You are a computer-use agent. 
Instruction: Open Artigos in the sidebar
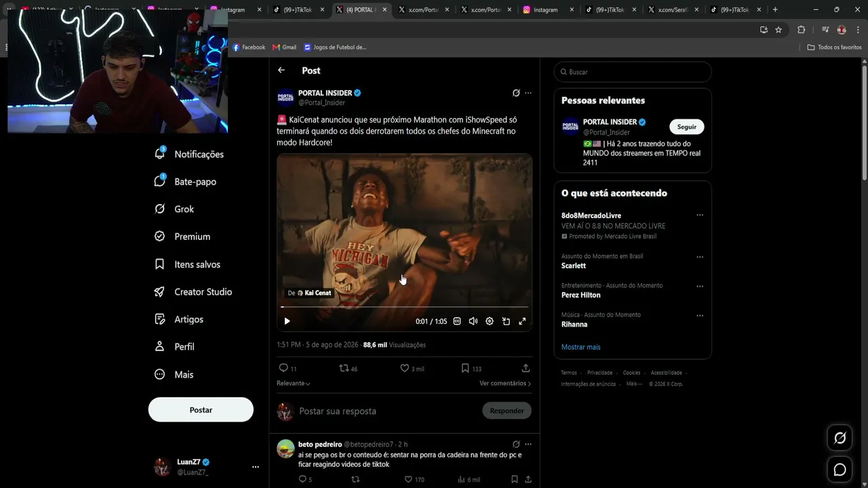[179, 319]
